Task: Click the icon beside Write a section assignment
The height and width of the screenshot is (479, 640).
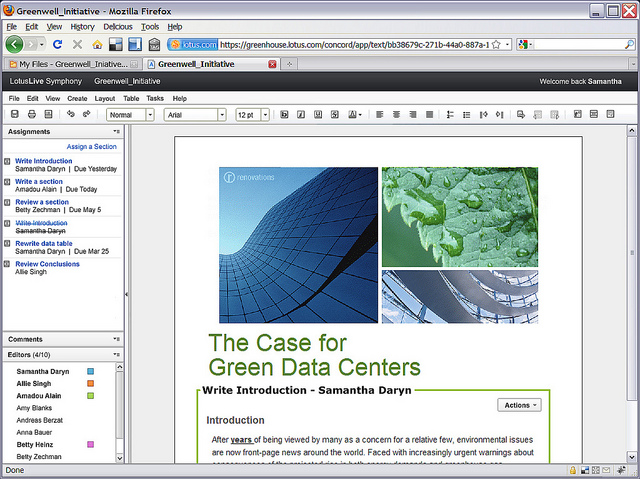Action: point(7,182)
